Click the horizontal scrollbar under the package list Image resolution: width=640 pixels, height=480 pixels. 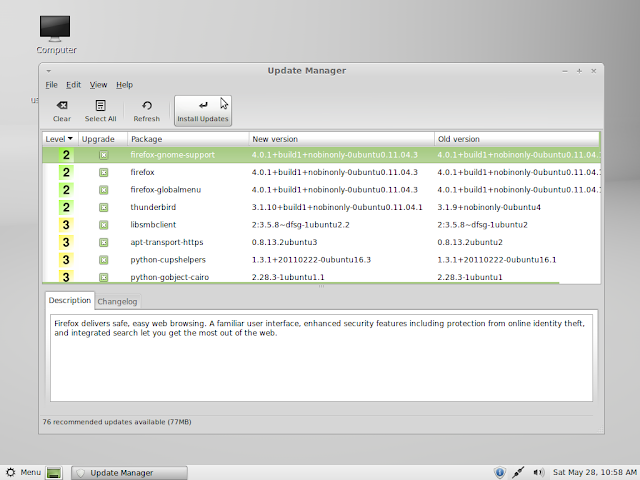[x=301, y=283]
